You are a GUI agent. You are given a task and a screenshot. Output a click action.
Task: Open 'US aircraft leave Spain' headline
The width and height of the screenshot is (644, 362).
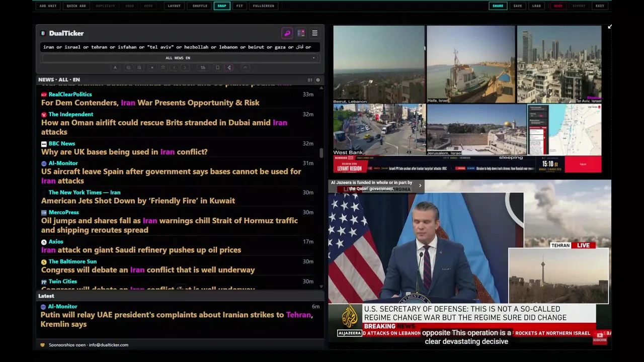click(x=171, y=176)
